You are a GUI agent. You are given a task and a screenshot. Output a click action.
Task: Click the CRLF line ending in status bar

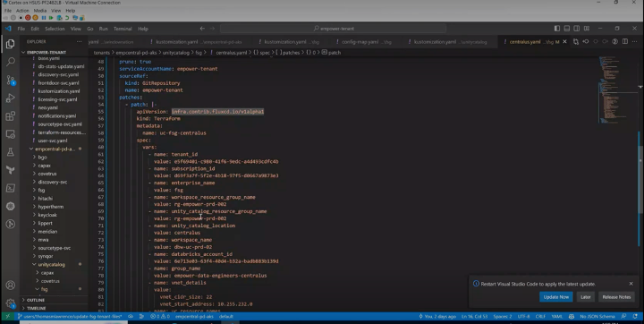tap(540, 316)
